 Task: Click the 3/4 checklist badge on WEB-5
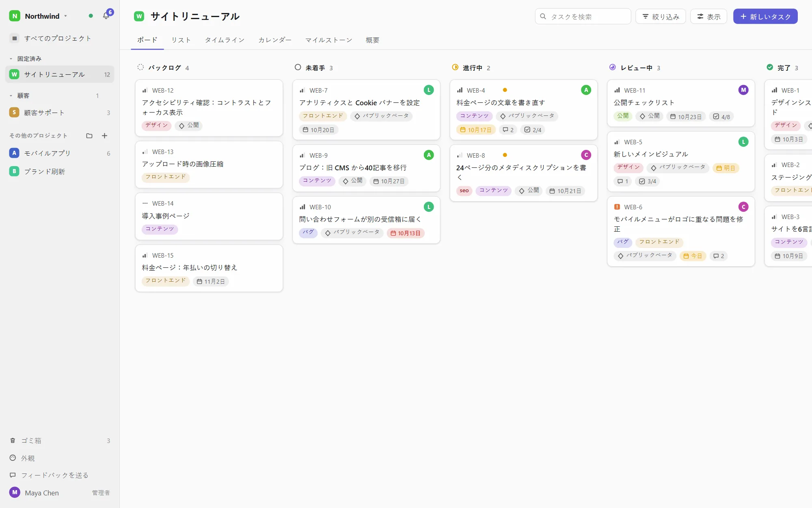tap(648, 181)
